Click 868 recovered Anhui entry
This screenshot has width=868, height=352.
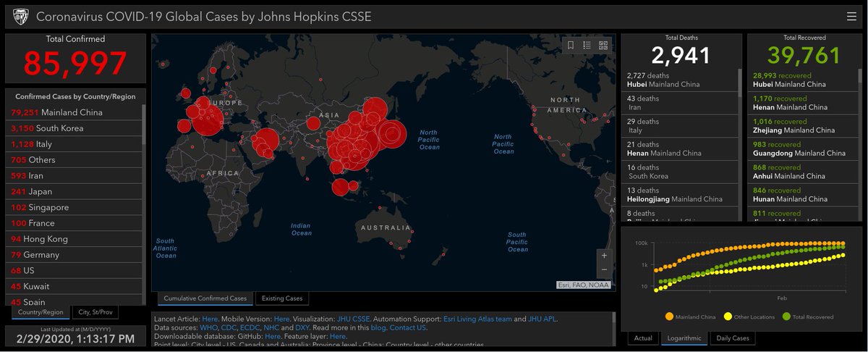[804, 172]
